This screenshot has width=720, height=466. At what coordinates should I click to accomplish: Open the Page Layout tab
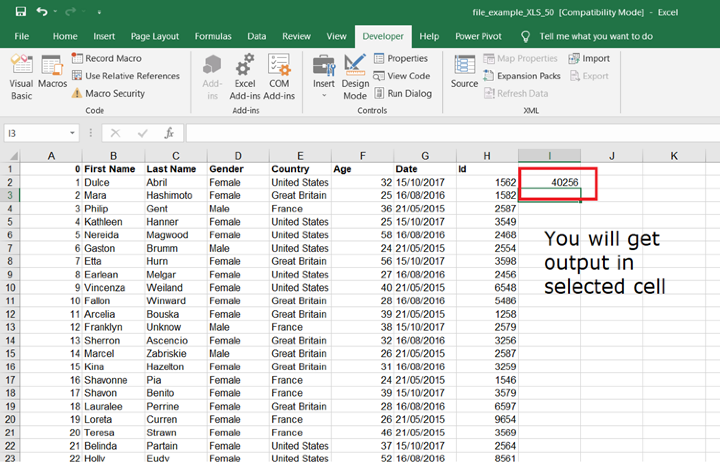[x=155, y=36]
